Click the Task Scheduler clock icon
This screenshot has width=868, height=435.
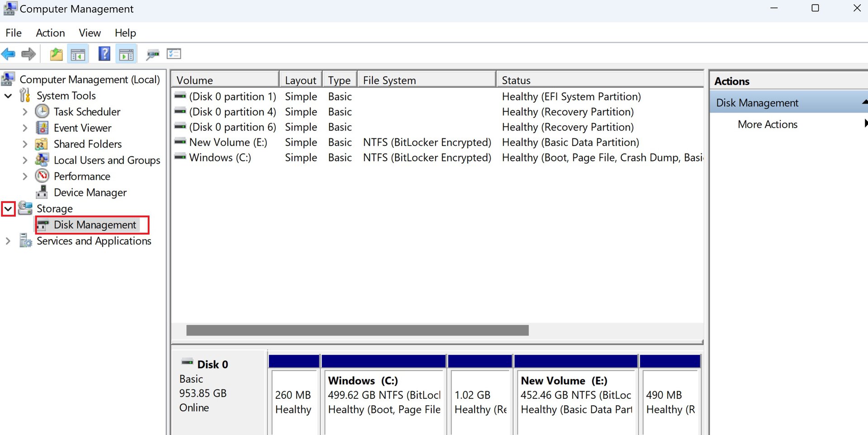click(42, 111)
